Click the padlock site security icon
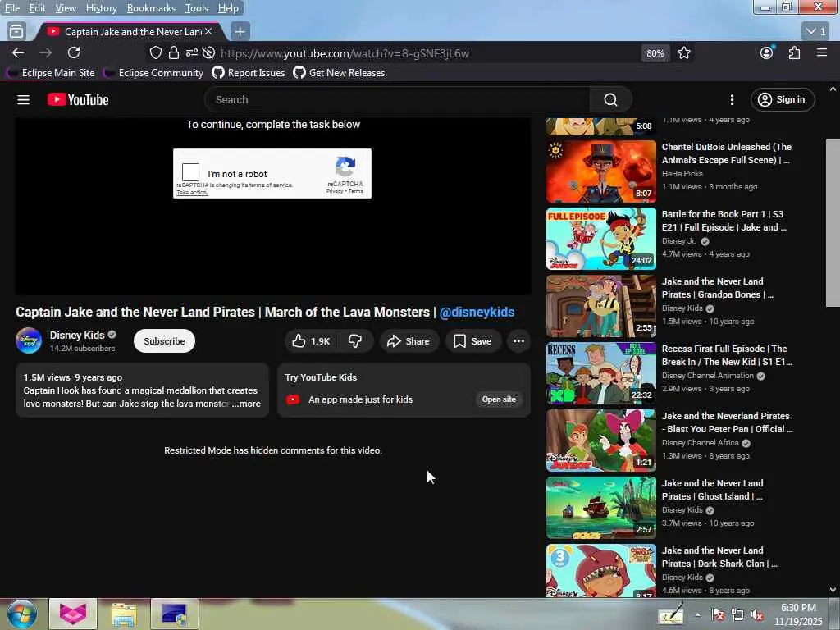The width and height of the screenshot is (840, 630). (x=174, y=52)
